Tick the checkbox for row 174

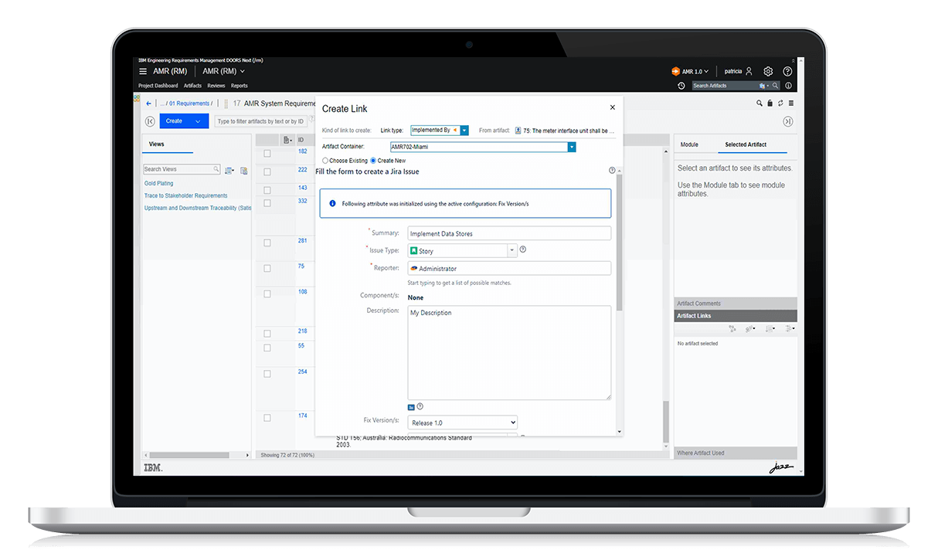click(267, 418)
